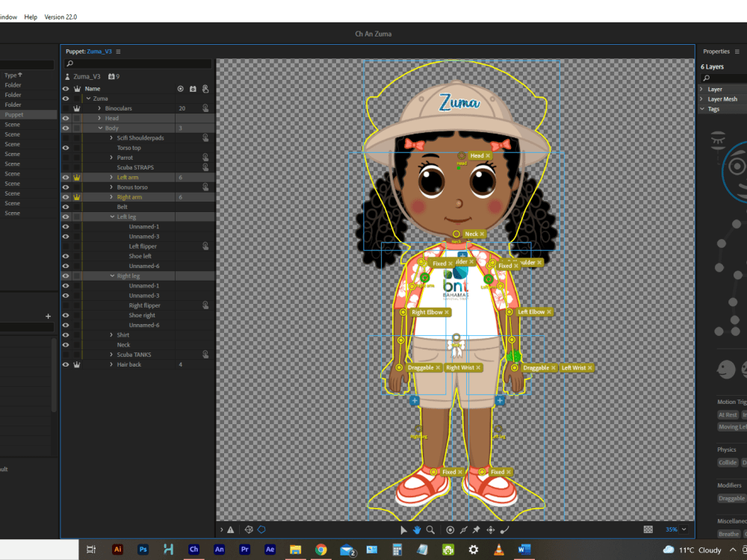Toggle visibility of the Head layer

click(66, 118)
